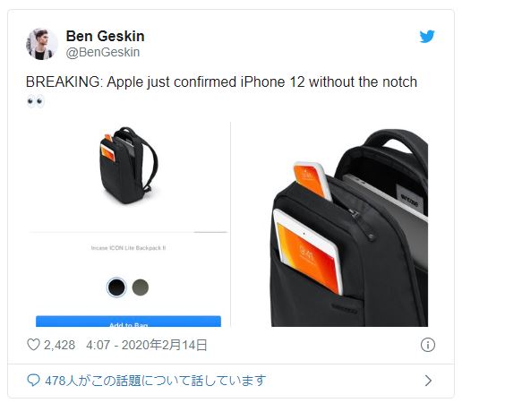Select the black backpack color swatch
Image resolution: width=522 pixels, height=420 pixels.
click(x=116, y=287)
